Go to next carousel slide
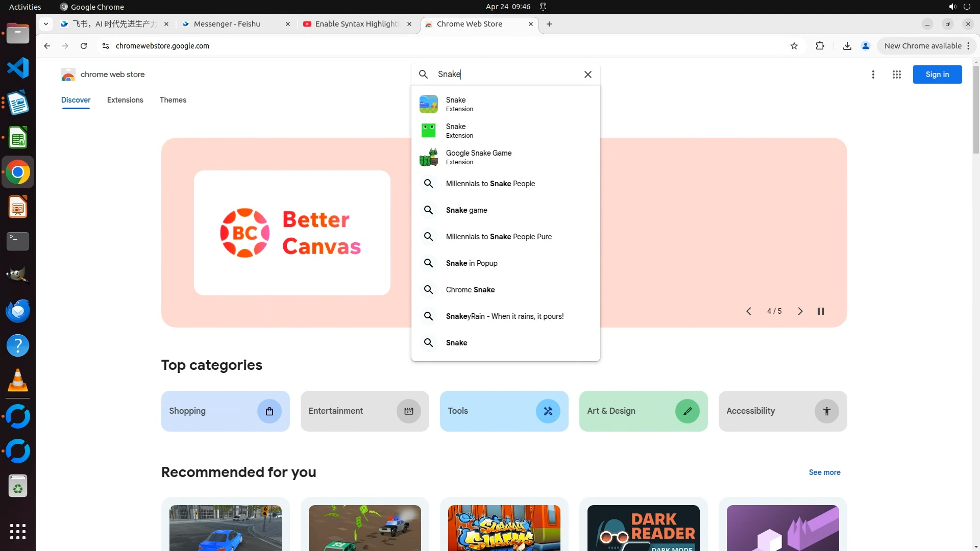 (800, 311)
